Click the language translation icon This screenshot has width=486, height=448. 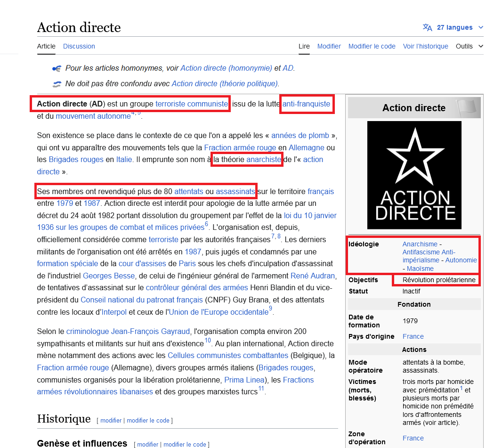[x=428, y=28]
